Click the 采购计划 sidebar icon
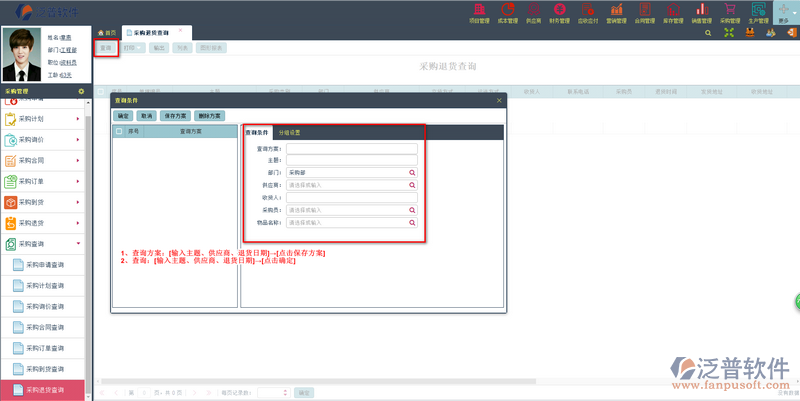Viewport: 800px width, 401px height. (x=10, y=119)
